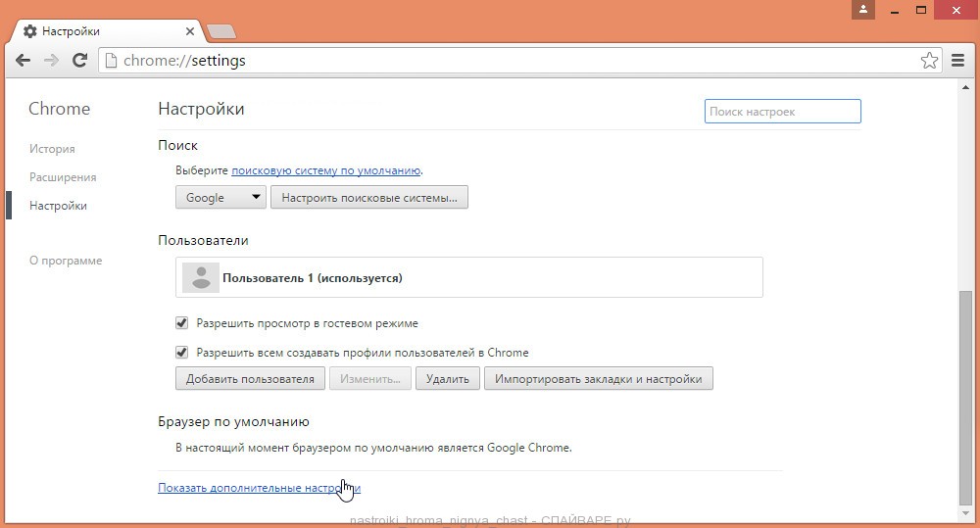Viewport: 980px width, 528px height.
Task: Click the Браузер по умолчанию heading
Action: pos(234,422)
